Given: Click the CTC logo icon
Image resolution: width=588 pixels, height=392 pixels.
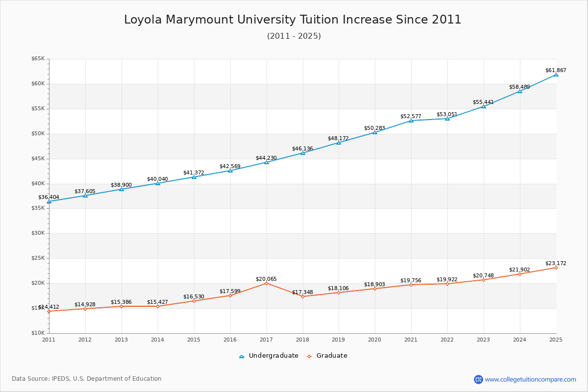Looking at the screenshot, I should click(x=479, y=378).
